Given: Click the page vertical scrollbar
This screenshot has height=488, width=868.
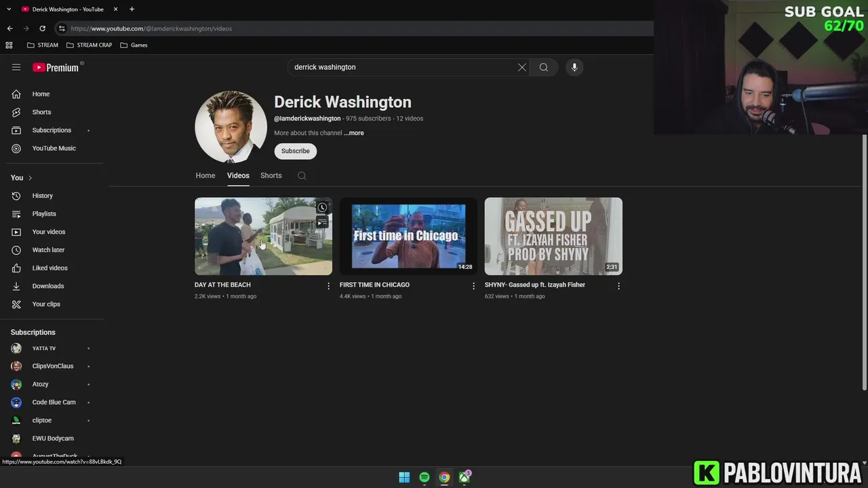Looking at the screenshot, I should click(864, 262).
